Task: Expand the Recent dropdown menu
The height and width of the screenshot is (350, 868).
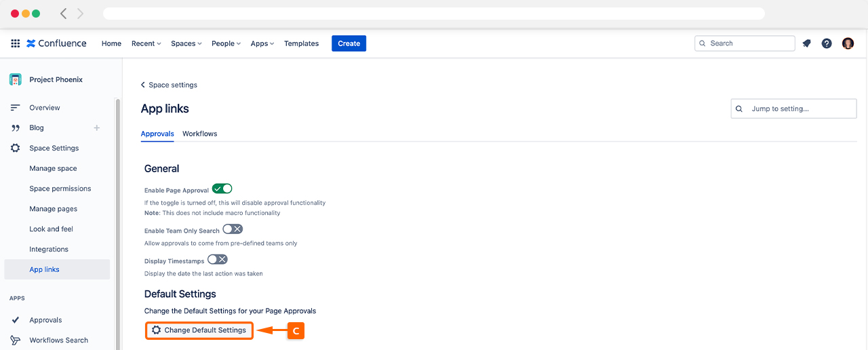Action: coord(146,43)
